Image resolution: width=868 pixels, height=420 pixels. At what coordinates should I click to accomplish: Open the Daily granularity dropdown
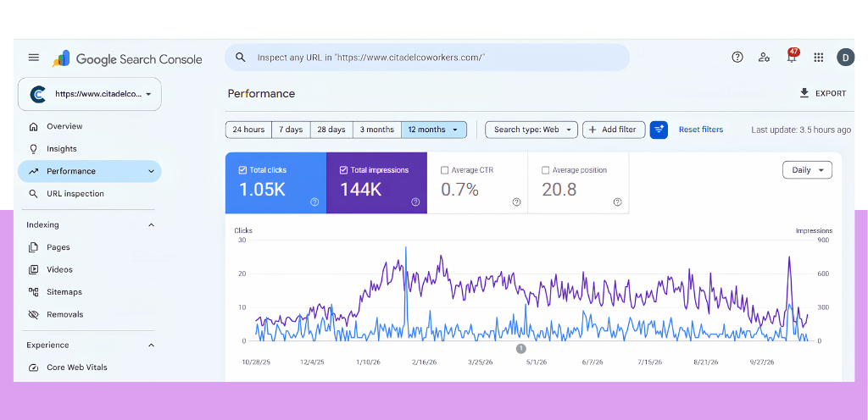(x=807, y=170)
